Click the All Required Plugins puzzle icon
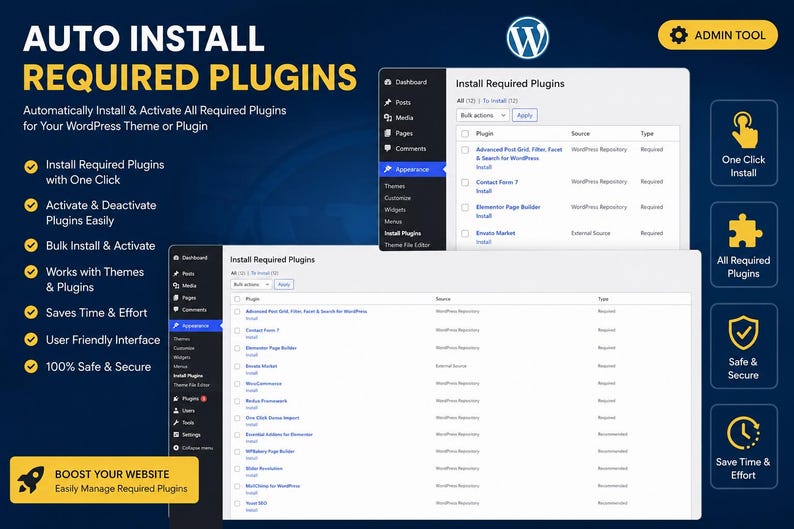Screen dimensions: 794x529 (x=744, y=231)
